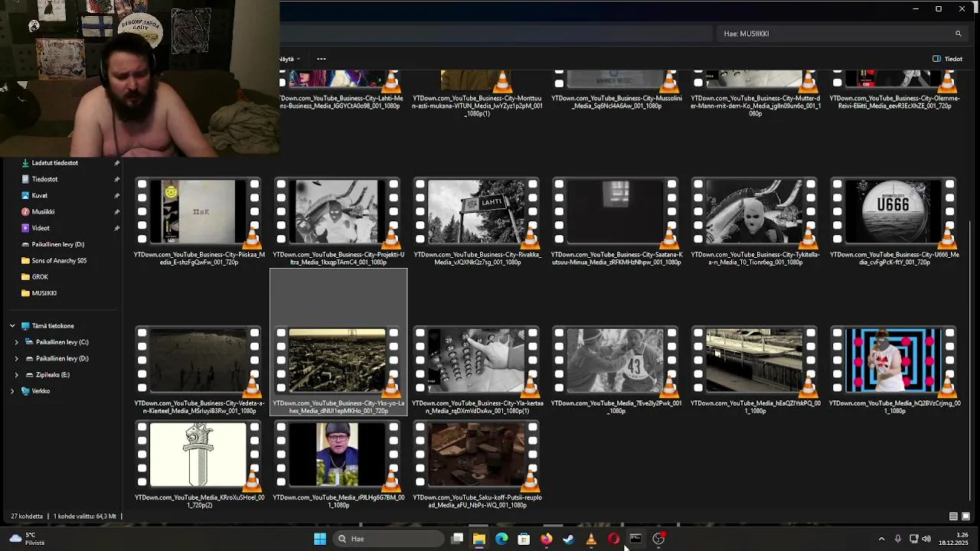
Task: Open the pinned Paikallinen levy (D:) quick access entry
Action: pos(57,244)
